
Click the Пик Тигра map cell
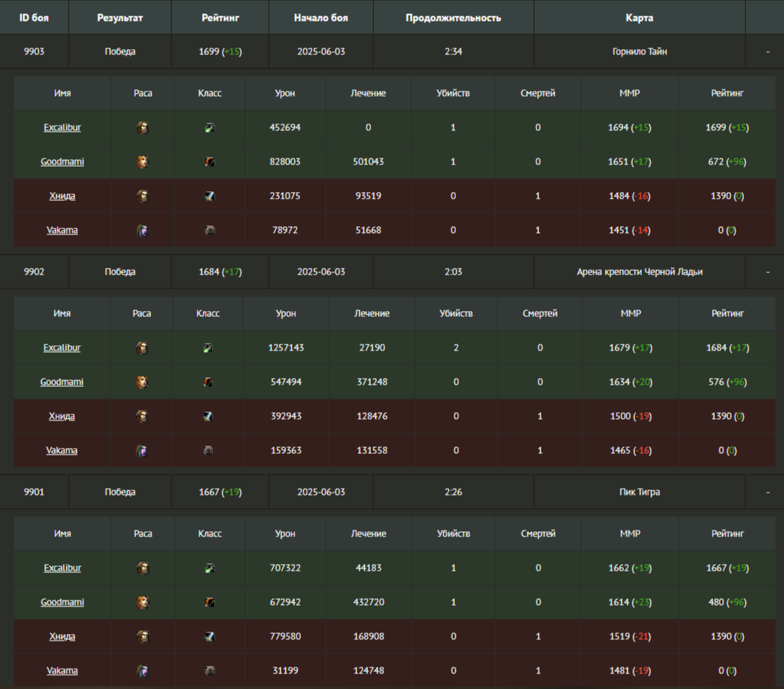[x=639, y=493]
